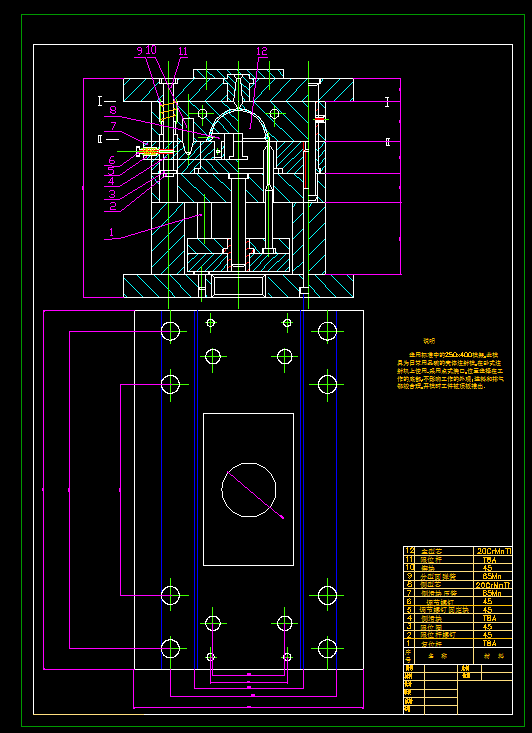This screenshot has height=733, width=532.
Task: Select magenta balloon number 3 on the section view
Action: 112,194
